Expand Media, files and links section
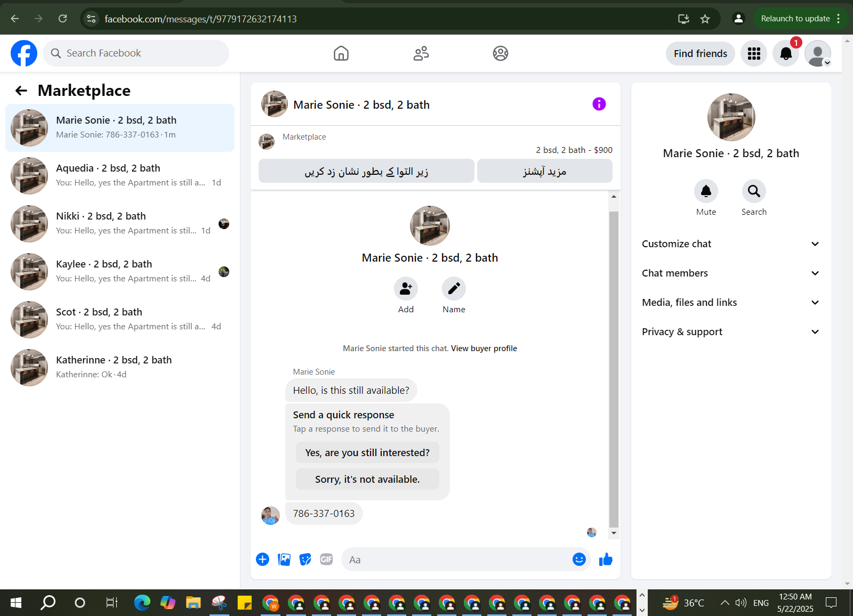 [x=731, y=303]
